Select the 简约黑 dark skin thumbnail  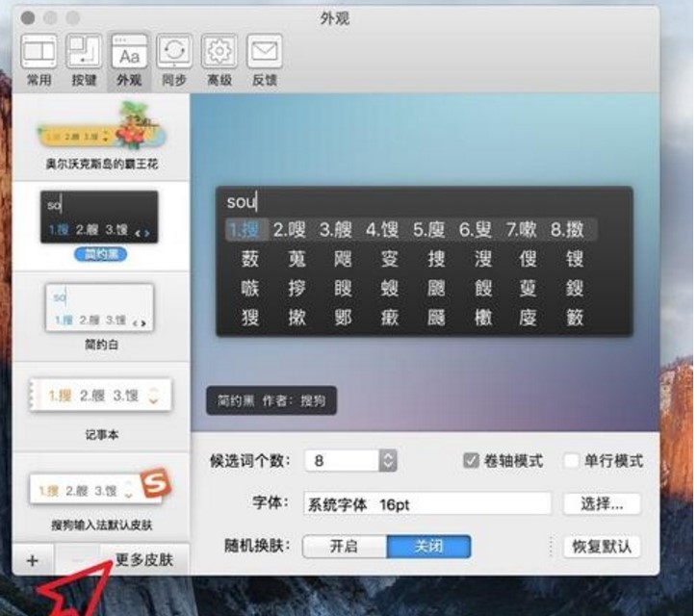click(99, 217)
